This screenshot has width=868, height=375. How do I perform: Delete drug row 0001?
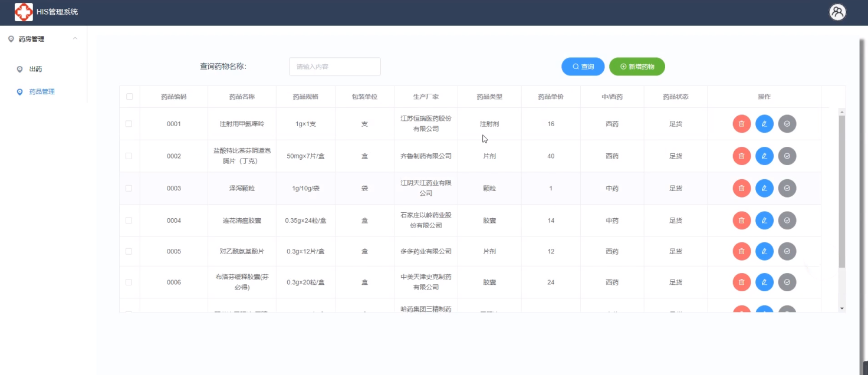point(741,124)
